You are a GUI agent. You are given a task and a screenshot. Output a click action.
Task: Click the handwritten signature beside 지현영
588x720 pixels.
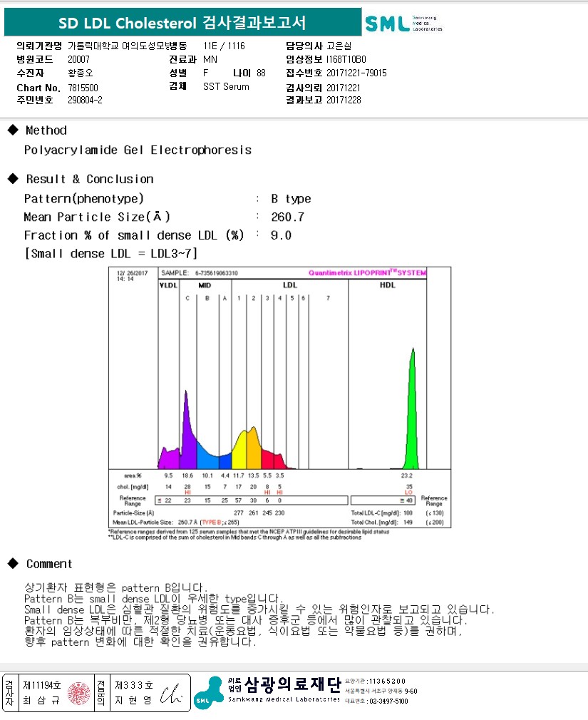coord(171,694)
